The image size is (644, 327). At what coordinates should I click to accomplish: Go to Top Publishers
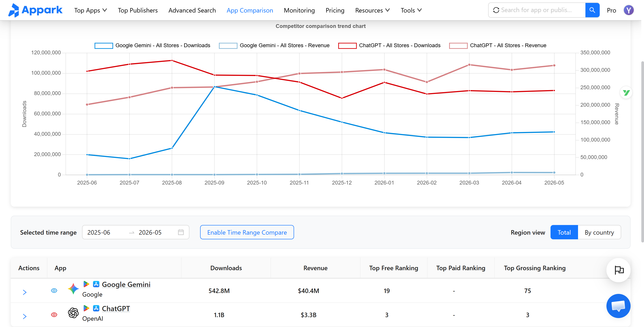tap(138, 10)
